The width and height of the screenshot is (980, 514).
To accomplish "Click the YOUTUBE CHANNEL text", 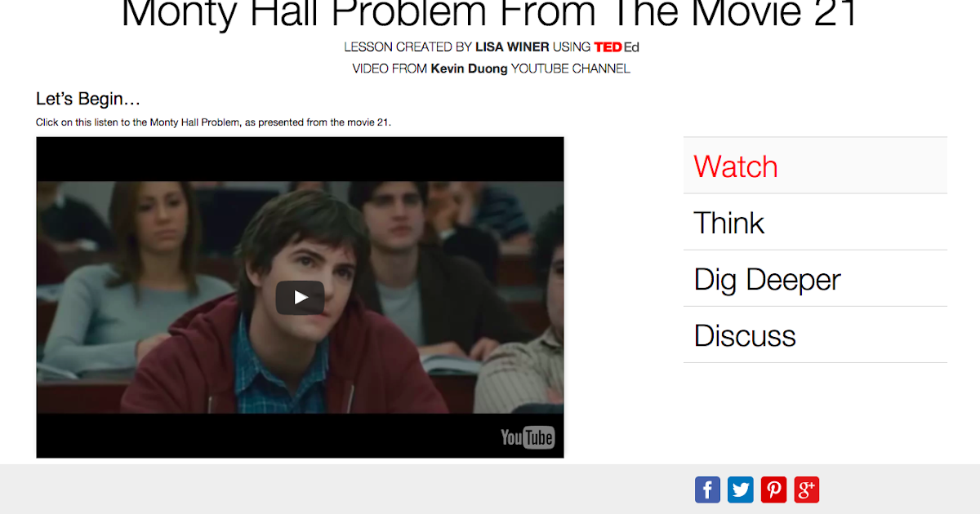I will pyautogui.click(x=571, y=69).
